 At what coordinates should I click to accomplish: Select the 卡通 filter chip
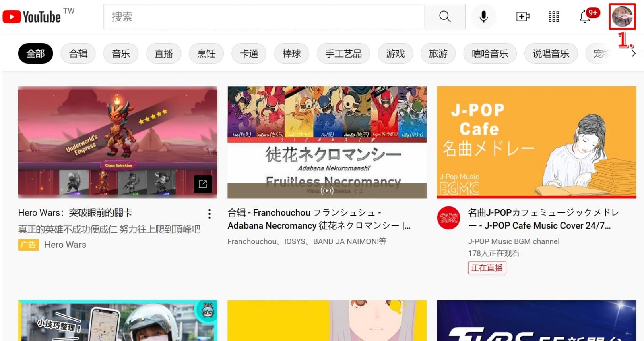click(249, 54)
